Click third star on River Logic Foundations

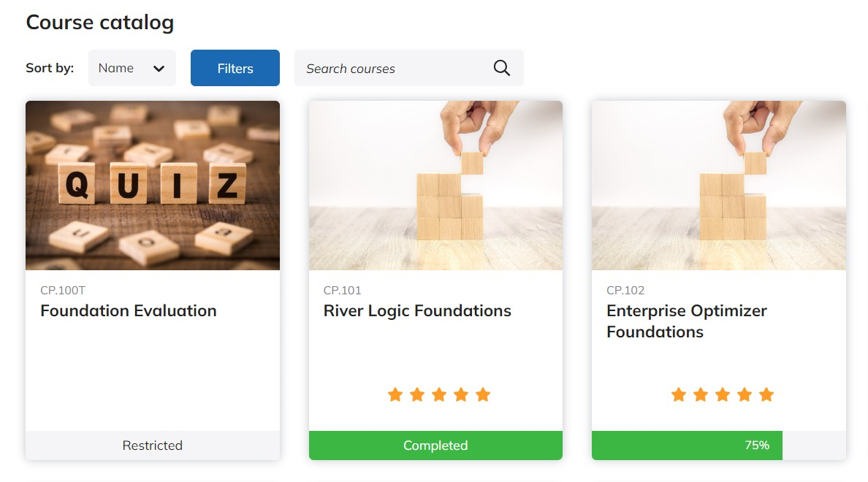(439, 395)
